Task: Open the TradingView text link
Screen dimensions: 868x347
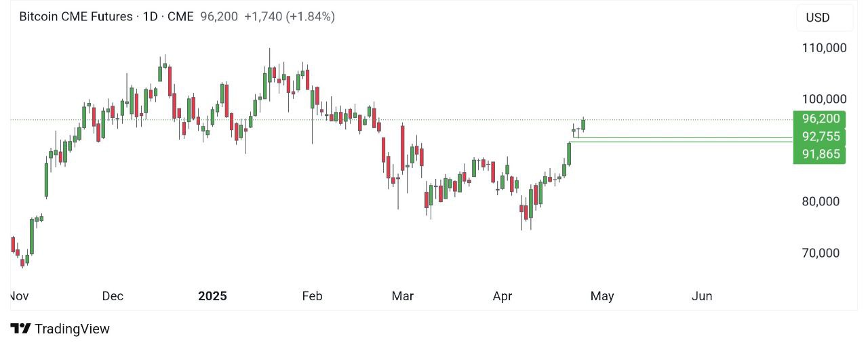Action: coord(72,329)
